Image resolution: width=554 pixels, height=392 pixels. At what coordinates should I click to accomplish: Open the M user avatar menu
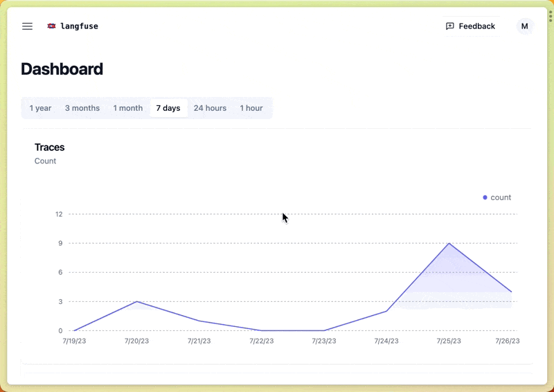(524, 26)
